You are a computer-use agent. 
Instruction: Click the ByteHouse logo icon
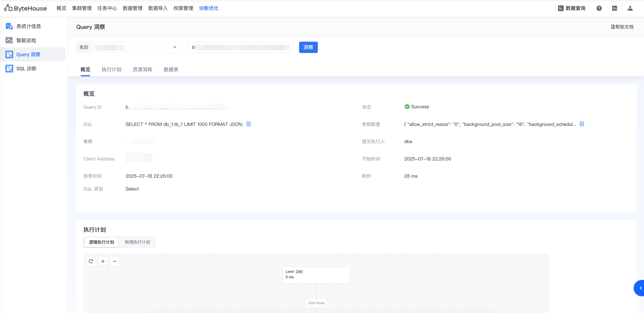pos(8,8)
